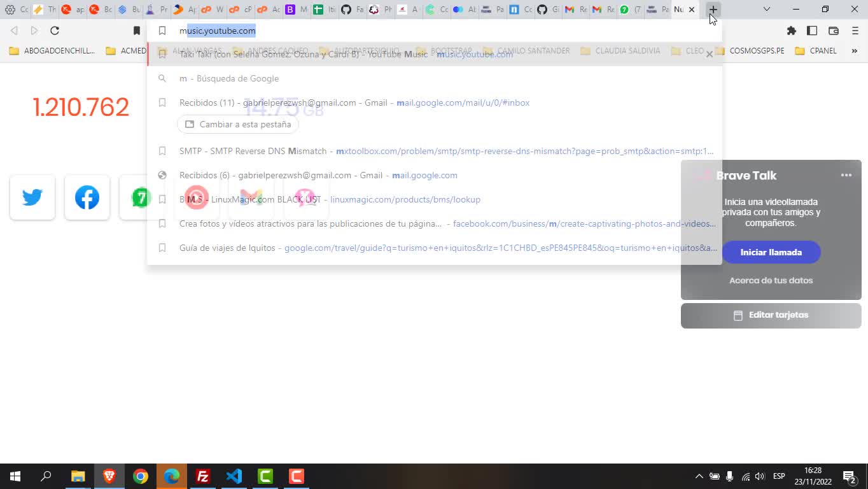Switch to the orange K 'ap' tab
The height and width of the screenshot is (489, 868).
73,10
